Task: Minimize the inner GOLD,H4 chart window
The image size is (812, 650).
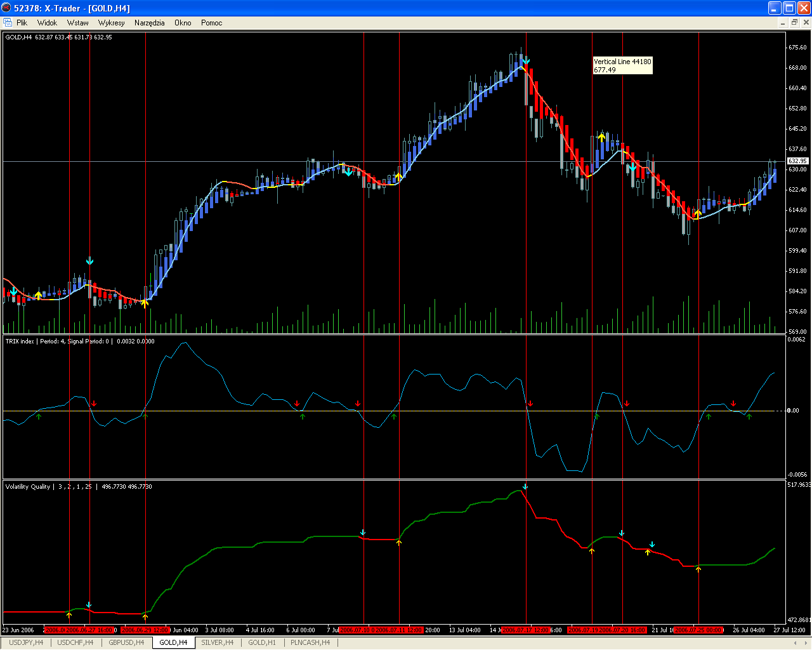Action: point(783,22)
